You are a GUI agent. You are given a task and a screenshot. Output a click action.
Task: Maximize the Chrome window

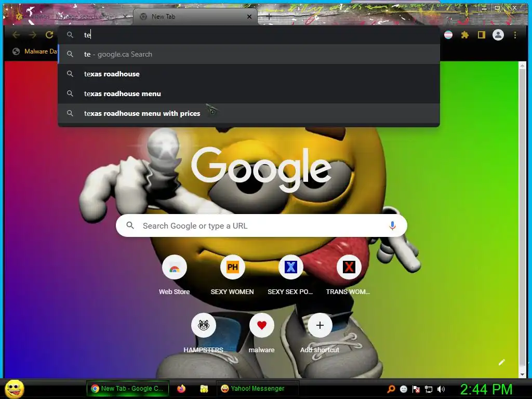pos(497,8)
